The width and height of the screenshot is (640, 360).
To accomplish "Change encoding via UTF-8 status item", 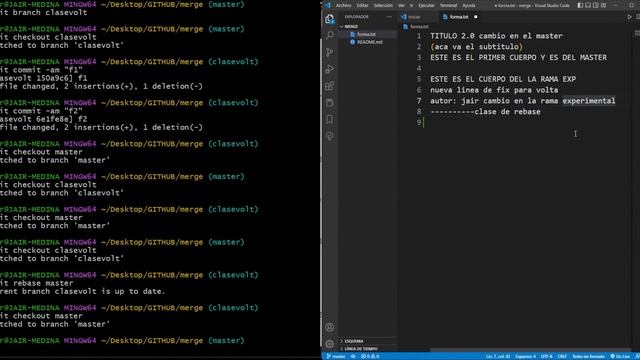I will click(546, 356).
